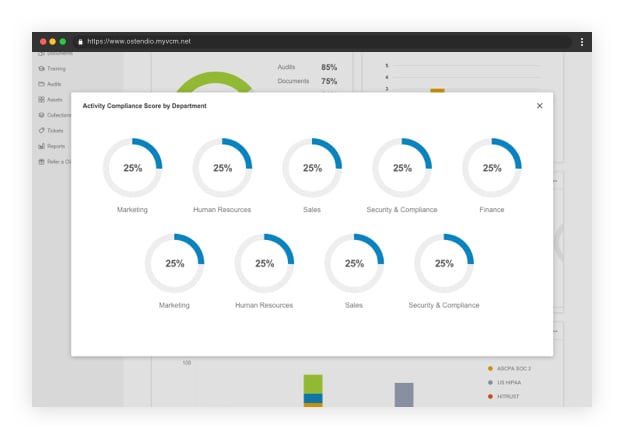Click the top row Human Resources label
Screen dimensions: 624x439
coord(222,210)
